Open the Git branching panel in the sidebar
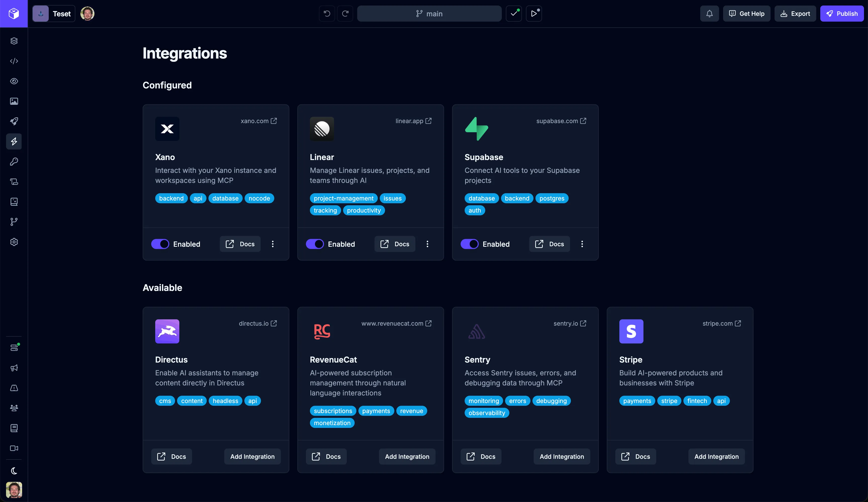The height and width of the screenshot is (502, 868). [x=14, y=222]
